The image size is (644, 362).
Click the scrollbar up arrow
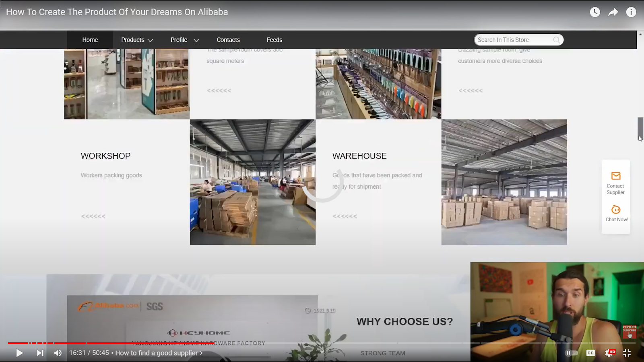pos(640,35)
